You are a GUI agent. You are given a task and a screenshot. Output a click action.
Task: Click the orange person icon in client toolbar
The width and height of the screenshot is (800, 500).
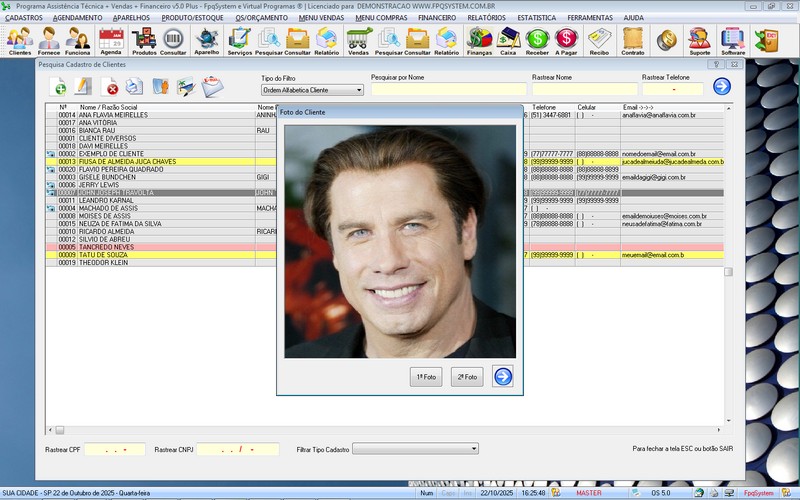pos(160,87)
